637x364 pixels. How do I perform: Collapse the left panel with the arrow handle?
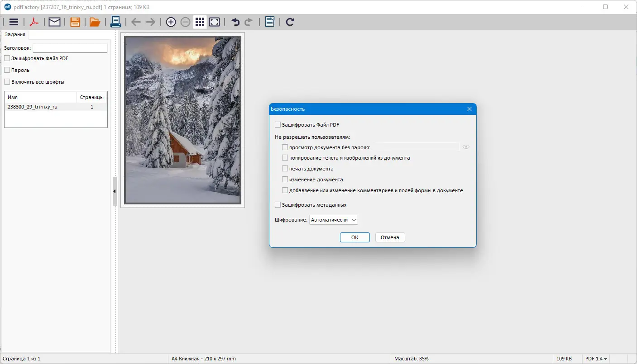[x=115, y=191]
